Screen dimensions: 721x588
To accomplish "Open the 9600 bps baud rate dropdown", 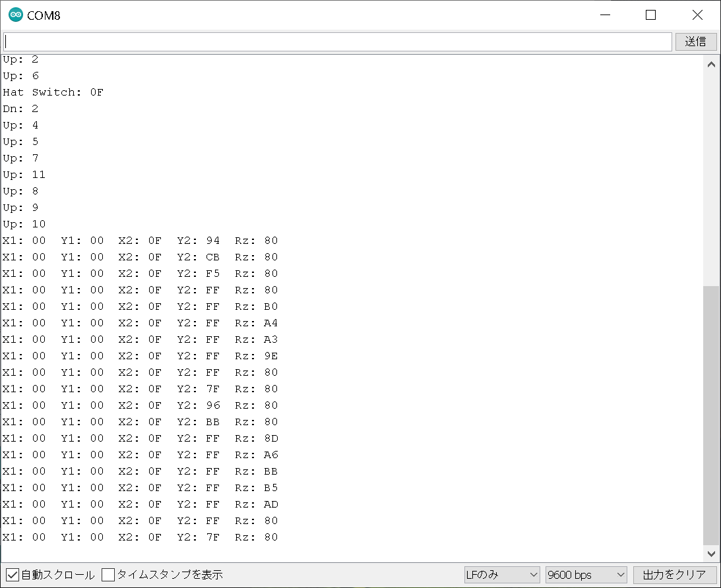I will pyautogui.click(x=586, y=575).
